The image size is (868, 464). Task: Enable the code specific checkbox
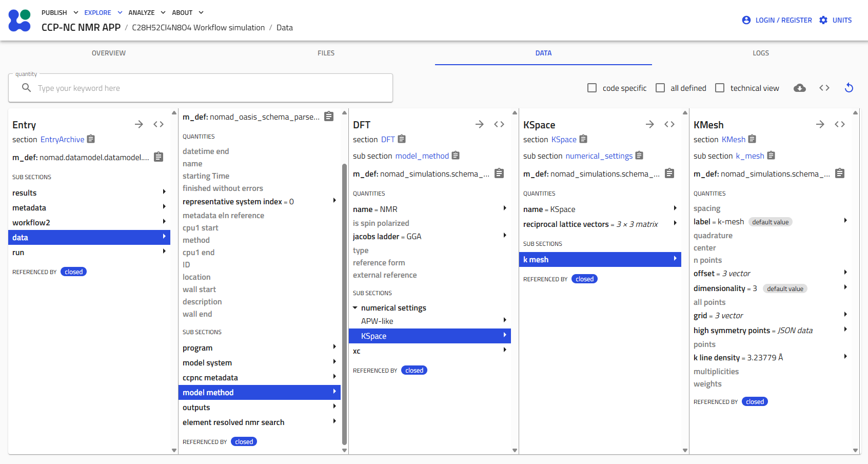coord(592,88)
